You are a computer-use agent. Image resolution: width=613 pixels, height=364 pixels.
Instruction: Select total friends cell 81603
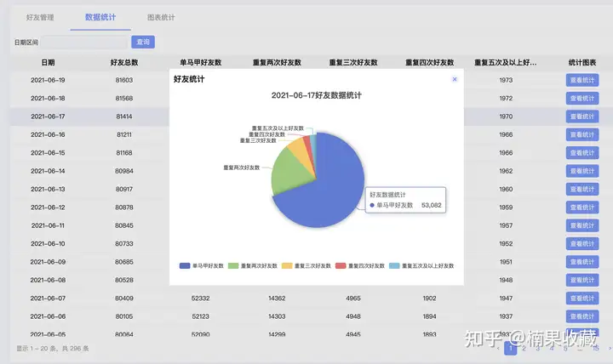point(124,80)
